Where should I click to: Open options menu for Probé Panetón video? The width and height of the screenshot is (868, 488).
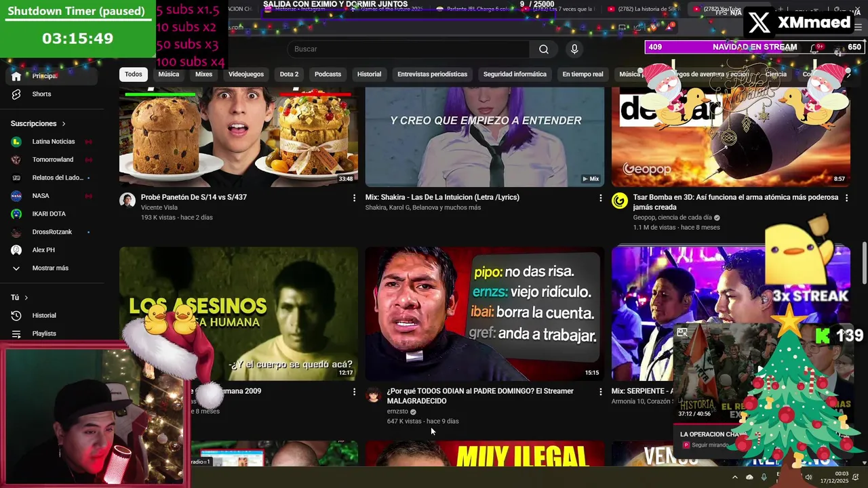pyautogui.click(x=354, y=198)
